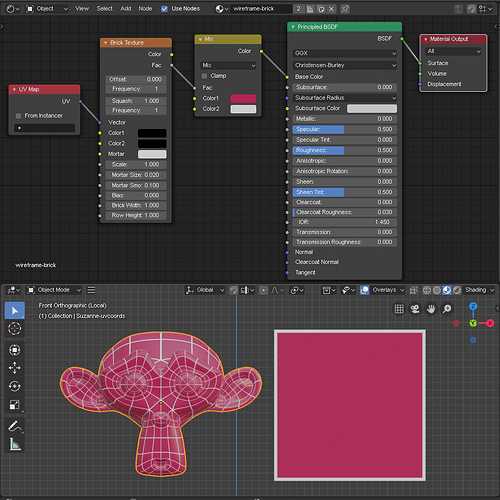Click the Mix node Color1 magenta swatch
500x500 pixels.
pos(243,99)
